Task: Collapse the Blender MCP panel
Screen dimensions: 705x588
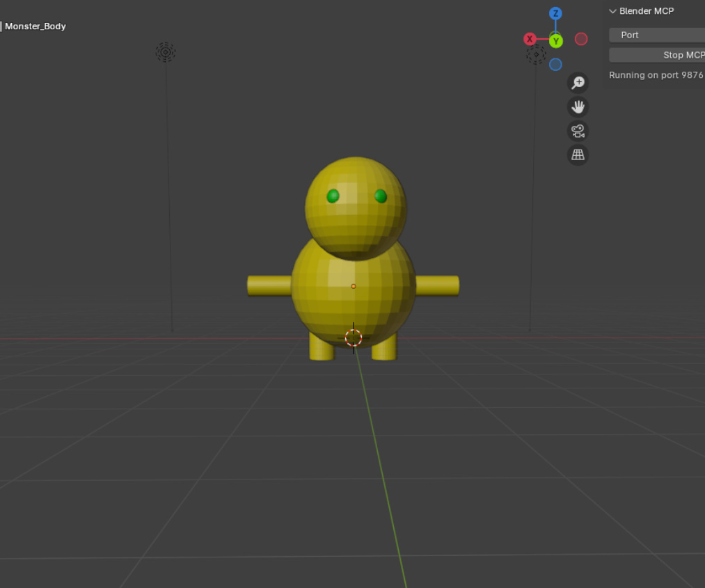Action: (x=613, y=11)
